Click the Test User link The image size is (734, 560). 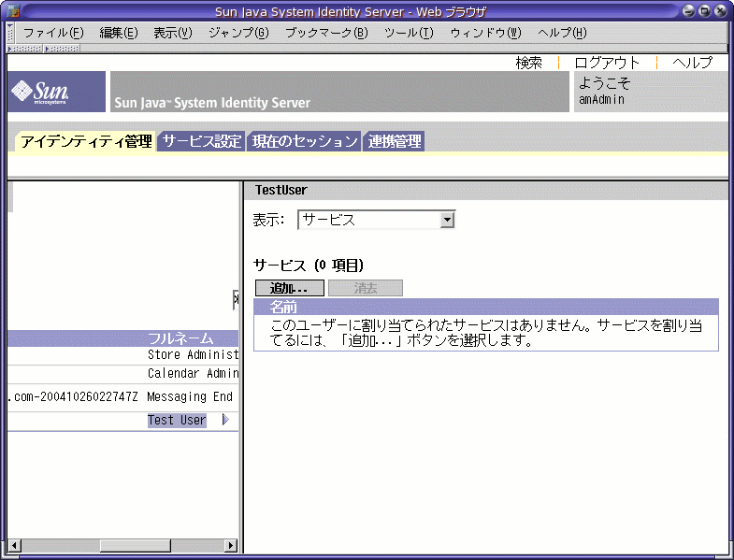pyautogui.click(x=177, y=420)
